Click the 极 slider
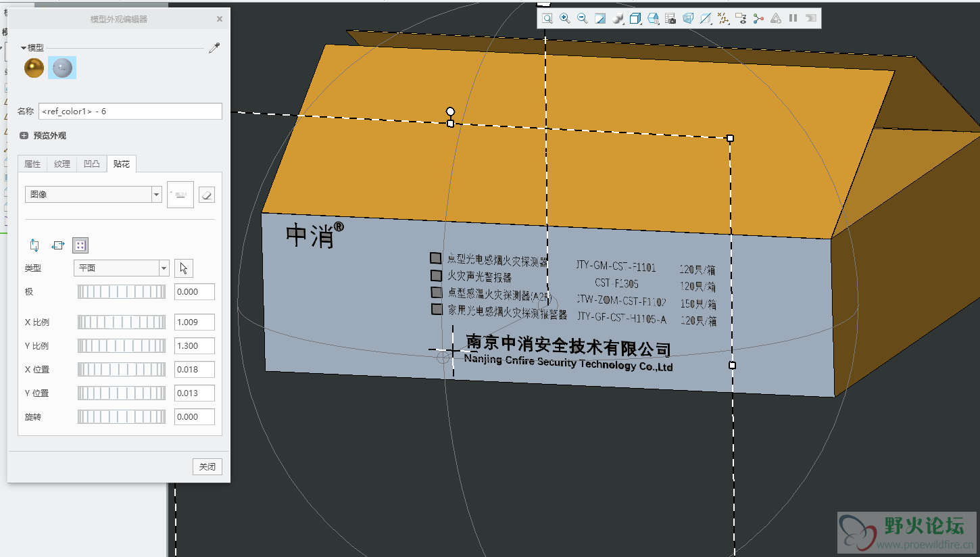This screenshot has height=557, width=980. (122, 292)
